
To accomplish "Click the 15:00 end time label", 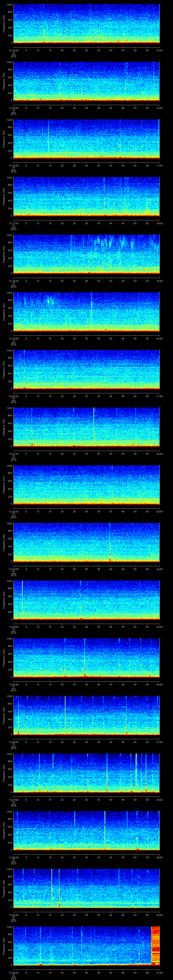I will point(159,50).
